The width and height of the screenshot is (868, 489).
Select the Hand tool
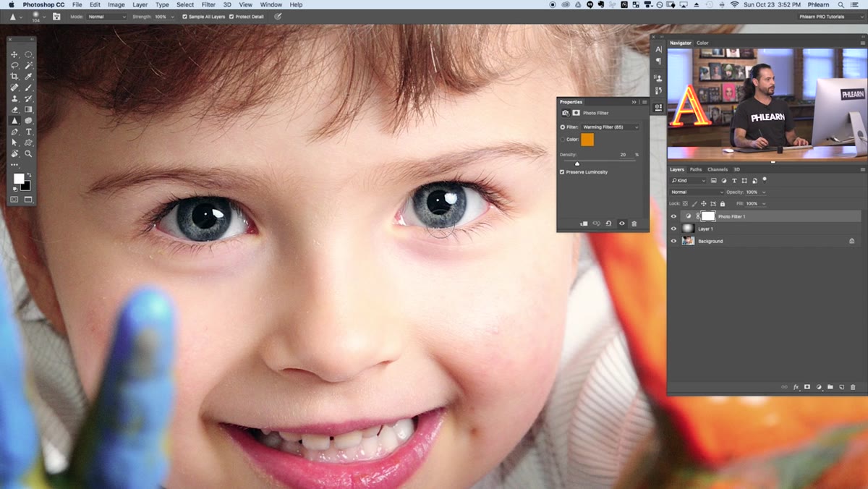click(x=14, y=153)
